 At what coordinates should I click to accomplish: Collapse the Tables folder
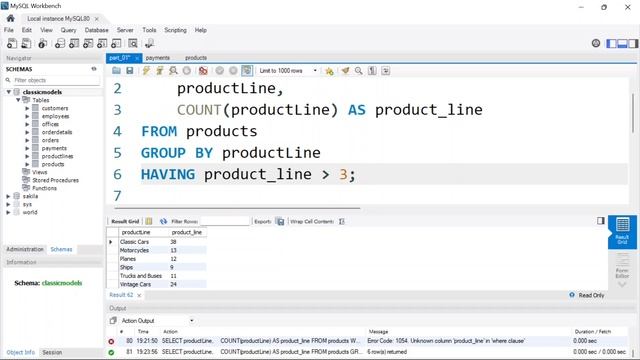pos(18,100)
